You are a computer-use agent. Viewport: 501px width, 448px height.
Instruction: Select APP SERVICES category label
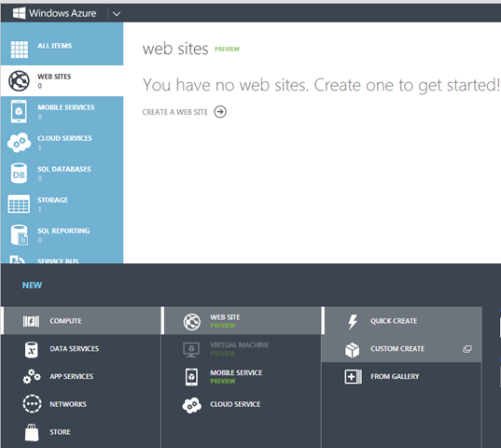pyautogui.click(x=72, y=376)
